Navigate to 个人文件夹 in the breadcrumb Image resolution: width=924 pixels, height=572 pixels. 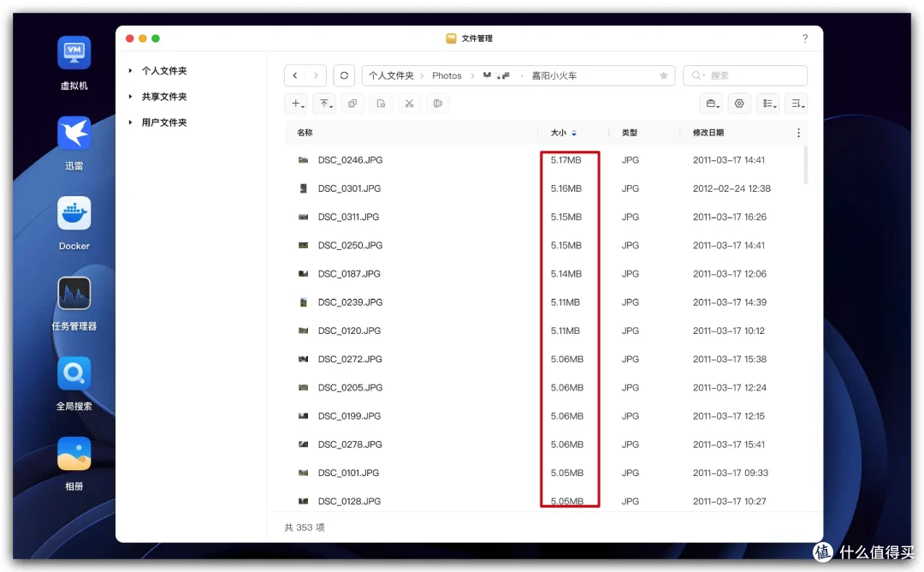pyautogui.click(x=391, y=75)
